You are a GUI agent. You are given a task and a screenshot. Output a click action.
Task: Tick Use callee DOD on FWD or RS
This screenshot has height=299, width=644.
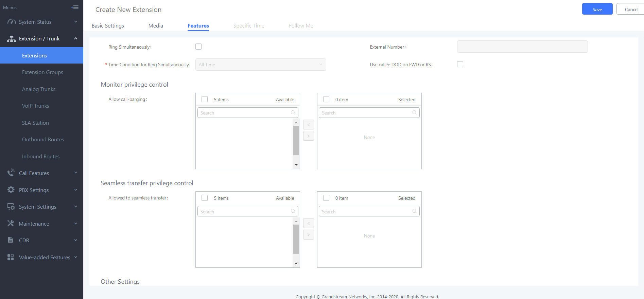pyautogui.click(x=460, y=64)
